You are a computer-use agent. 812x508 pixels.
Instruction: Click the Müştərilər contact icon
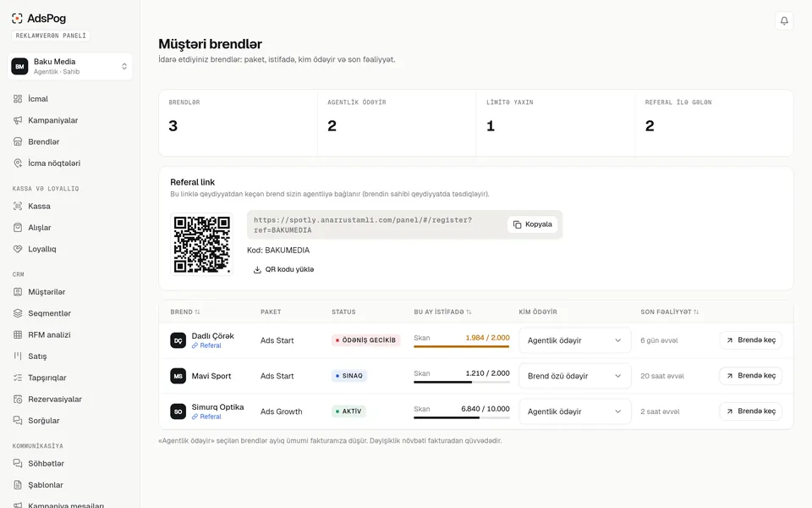point(18,292)
